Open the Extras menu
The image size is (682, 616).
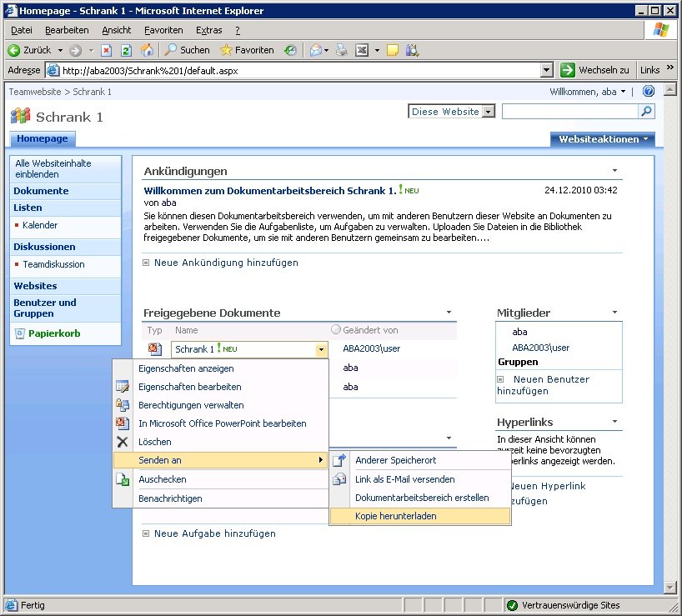(208, 31)
